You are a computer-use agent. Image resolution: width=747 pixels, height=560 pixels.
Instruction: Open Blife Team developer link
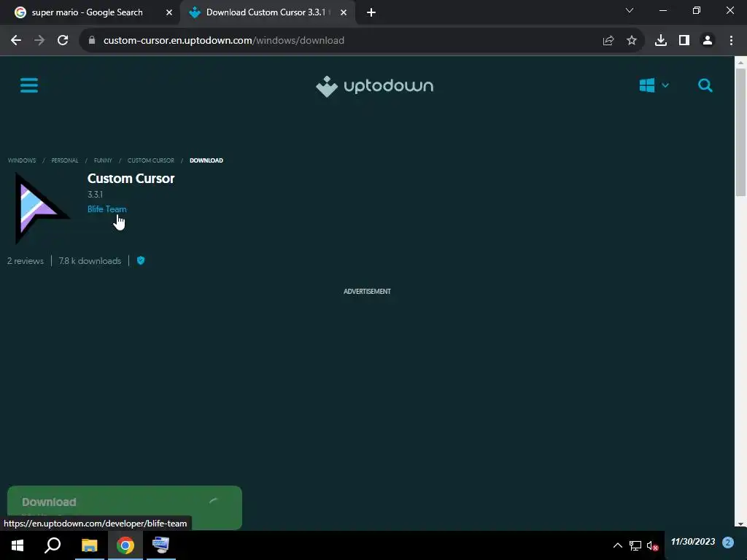107,209
